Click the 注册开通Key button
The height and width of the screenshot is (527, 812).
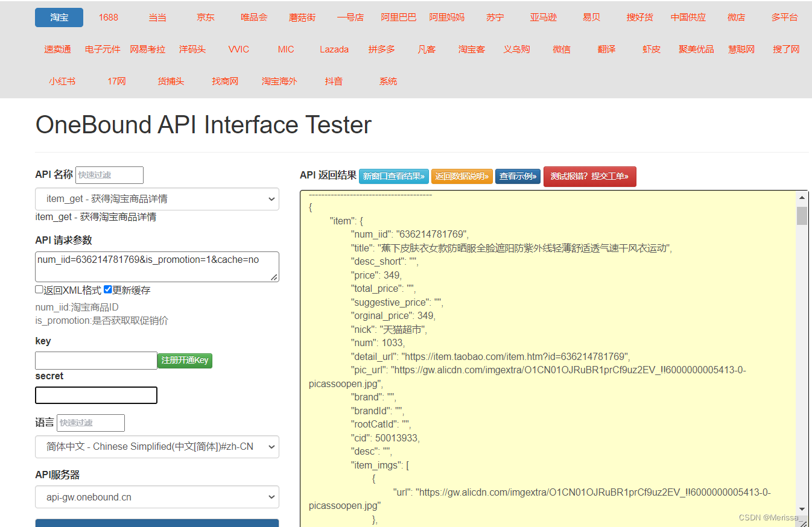(185, 361)
